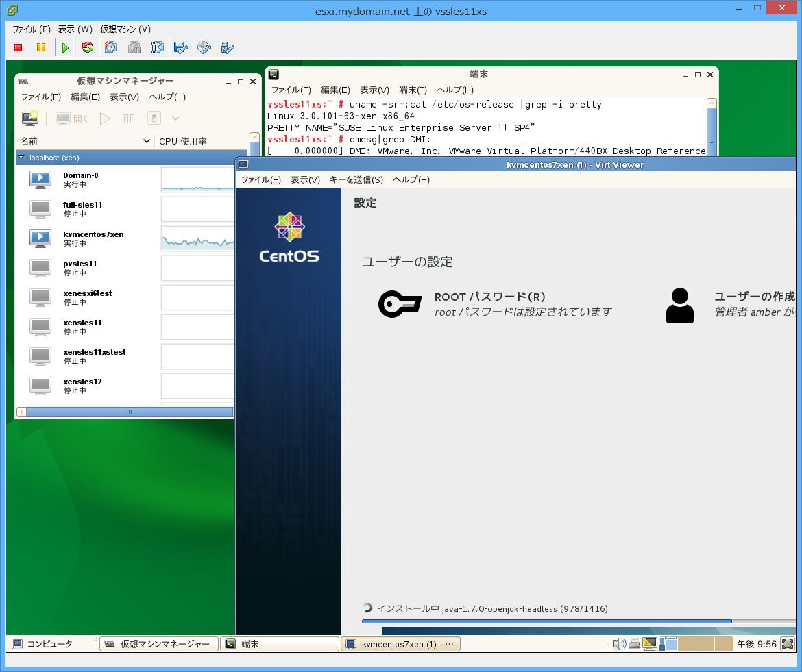Select the pvsles11 virtual machine

(x=125, y=268)
